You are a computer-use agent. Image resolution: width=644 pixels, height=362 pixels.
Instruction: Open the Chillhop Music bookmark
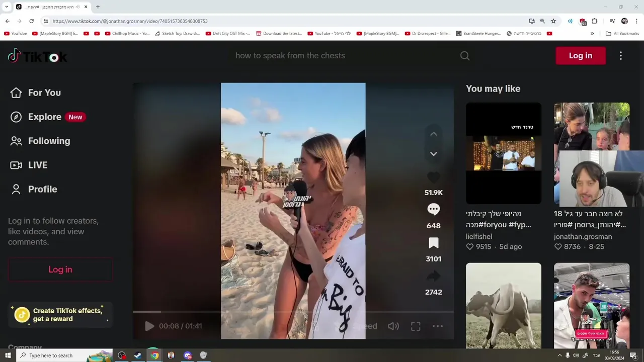tap(127, 34)
